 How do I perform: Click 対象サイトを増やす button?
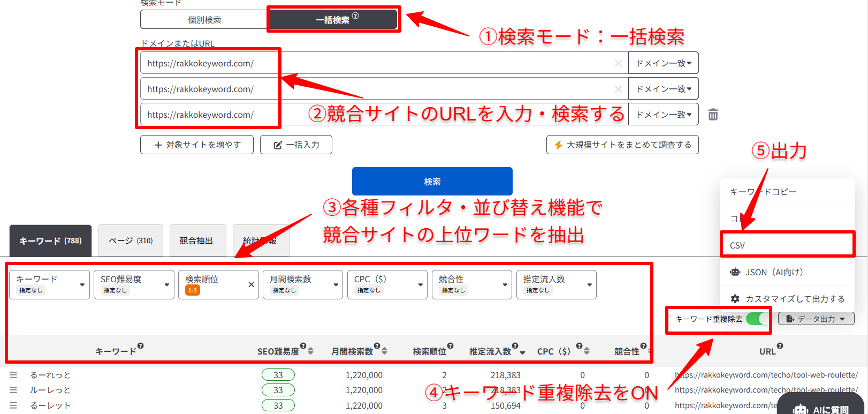(197, 145)
